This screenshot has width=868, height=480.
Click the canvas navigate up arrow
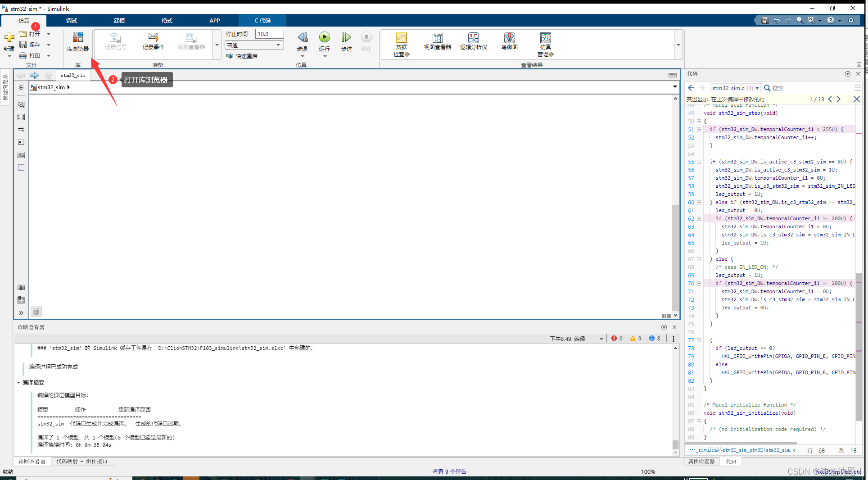(x=49, y=75)
